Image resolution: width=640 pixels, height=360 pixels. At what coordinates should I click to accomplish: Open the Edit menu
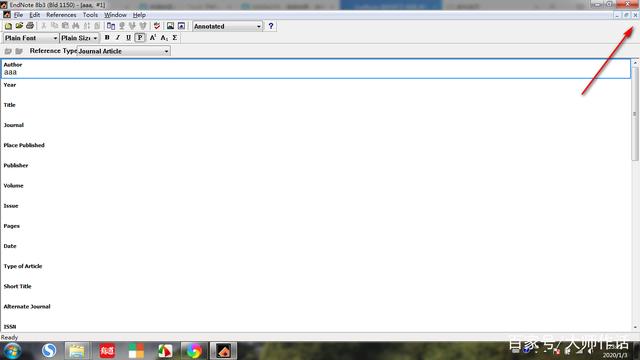point(35,15)
